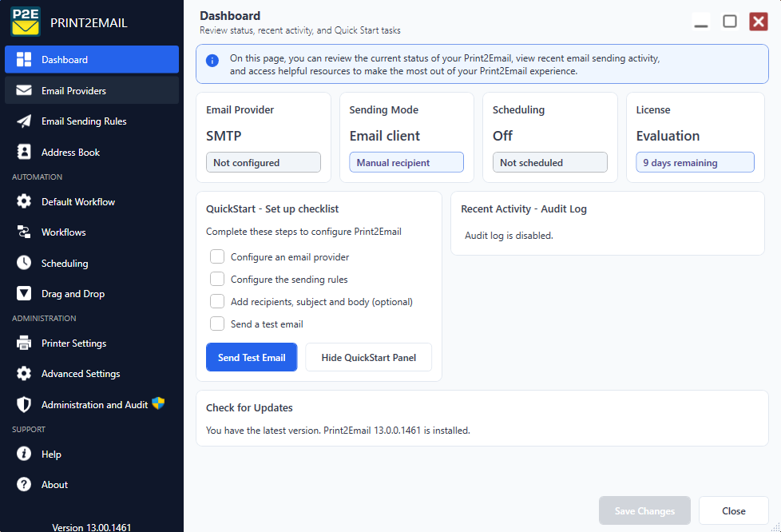Open the Address Book section
This screenshot has height=532, width=781.
(x=92, y=152)
